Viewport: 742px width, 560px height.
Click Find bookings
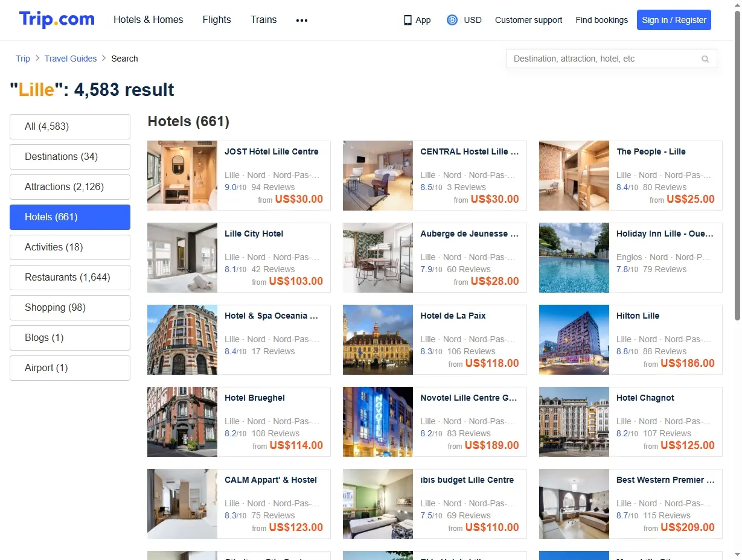pos(601,20)
